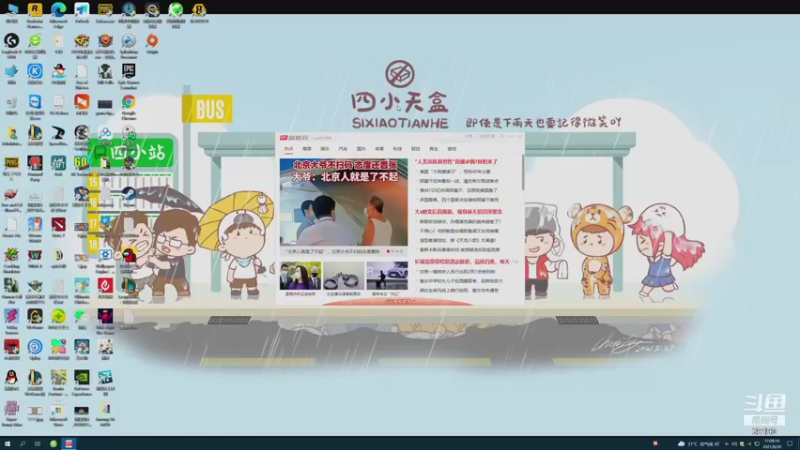Open the TeamViewer desktop shortcut
Screen dimensions: 800x450
pos(35,102)
